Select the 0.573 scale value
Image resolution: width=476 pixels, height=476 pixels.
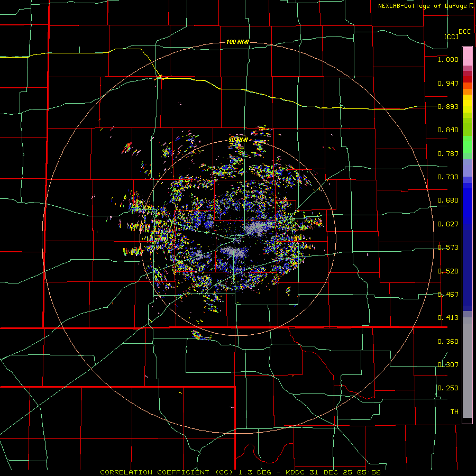[448, 248]
